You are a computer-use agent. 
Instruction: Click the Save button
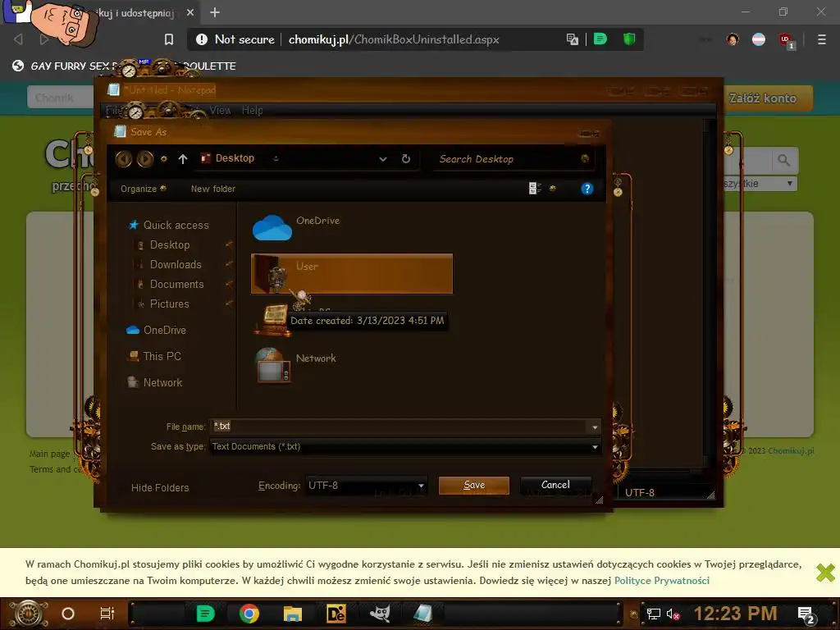[x=474, y=485]
